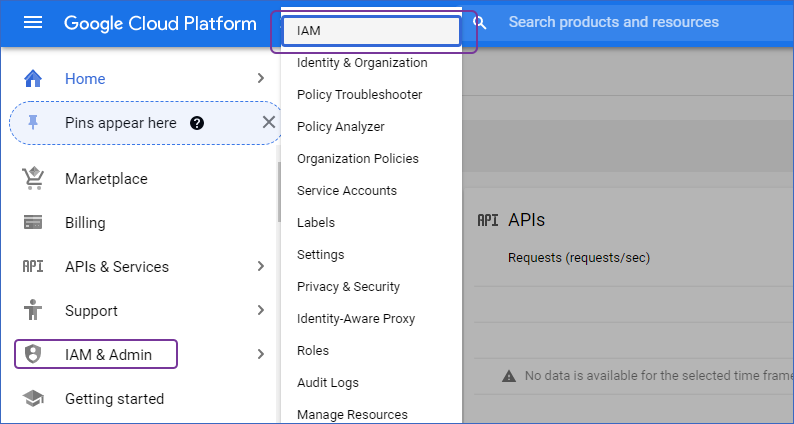This screenshot has height=424, width=794.
Task: Expand the Home submenu chevron
Action: (x=261, y=78)
